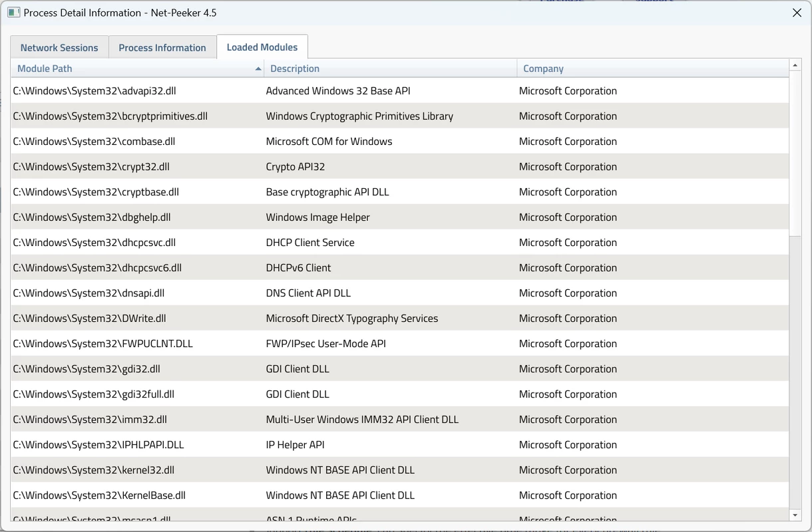
Task: Select the FWPUCLNT.DLL module path
Action: (x=103, y=344)
